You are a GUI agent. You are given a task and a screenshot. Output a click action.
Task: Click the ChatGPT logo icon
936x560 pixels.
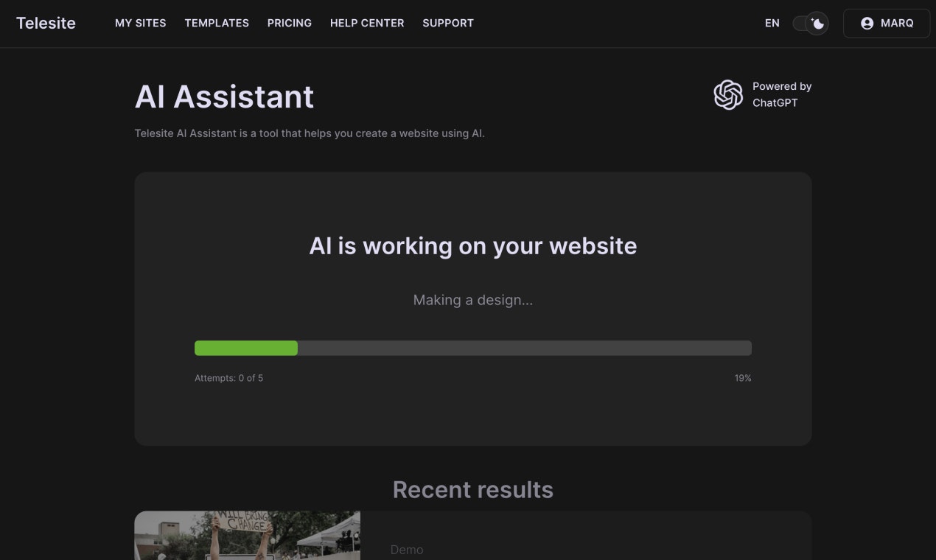pyautogui.click(x=727, y=94)
